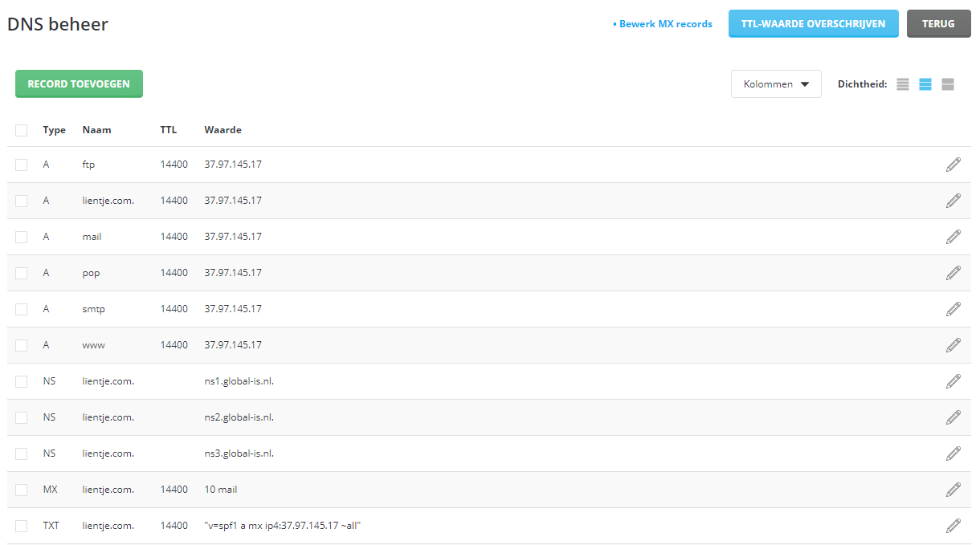This screenshot has width=980, height=545.
Task: Edit the MX record pencil icon
Action: click(x=953, y=490)
